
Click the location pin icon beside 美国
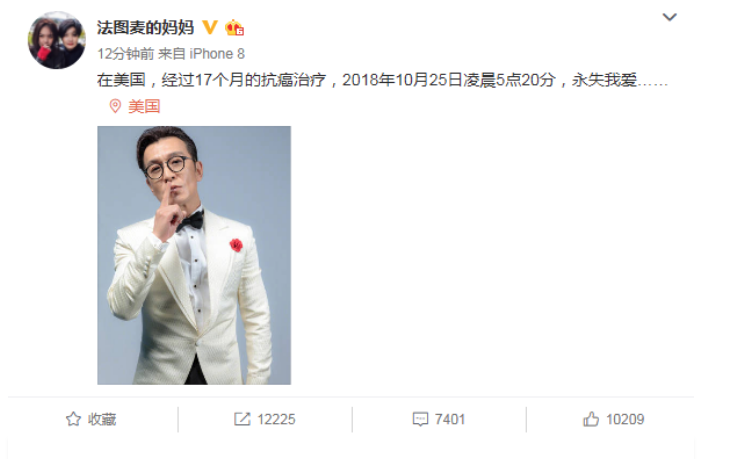pyautogui.click(x=115, y=106)
